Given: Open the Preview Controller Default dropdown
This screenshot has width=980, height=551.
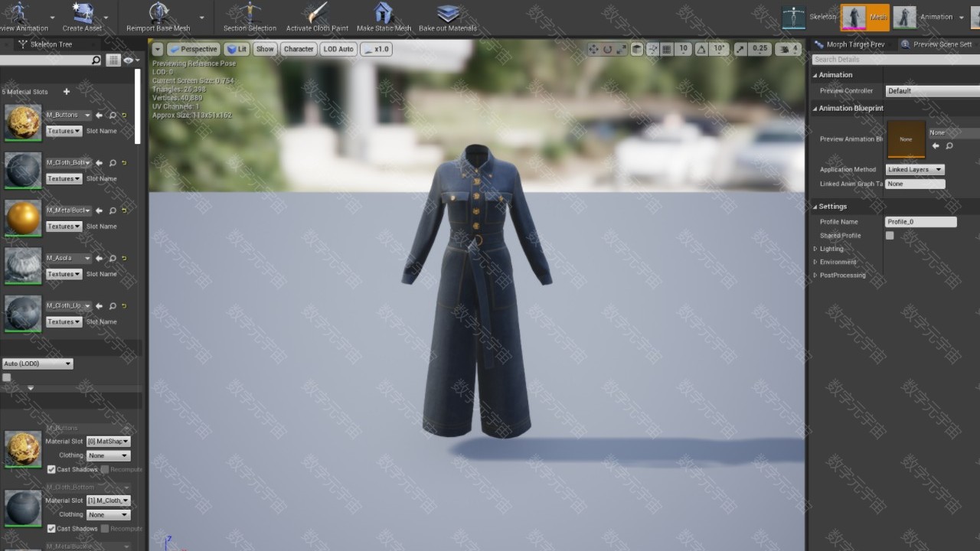Looking at the screenshot, I should 932,91.
